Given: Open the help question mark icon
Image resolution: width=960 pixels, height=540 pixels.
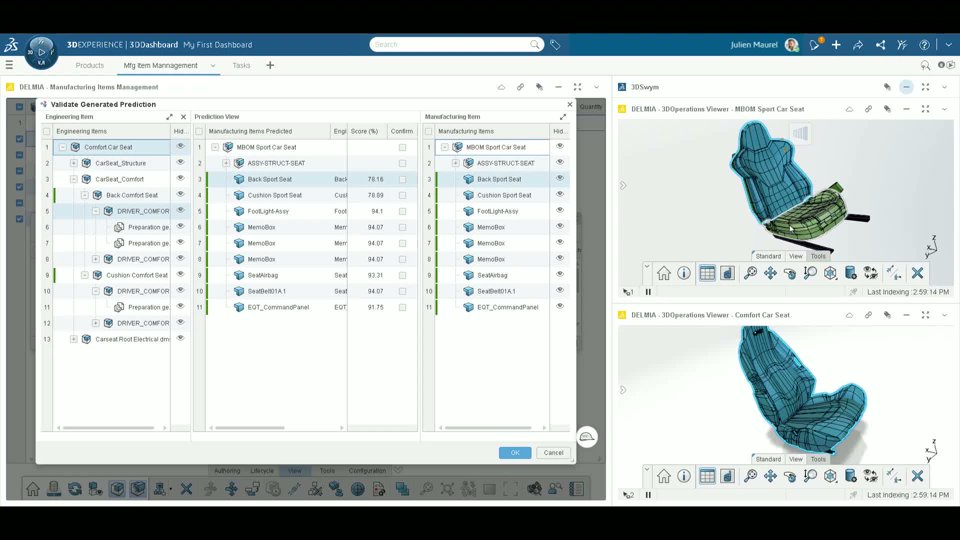Looking at the screenshot, I should pyautogui.click(x=924, y=45).
